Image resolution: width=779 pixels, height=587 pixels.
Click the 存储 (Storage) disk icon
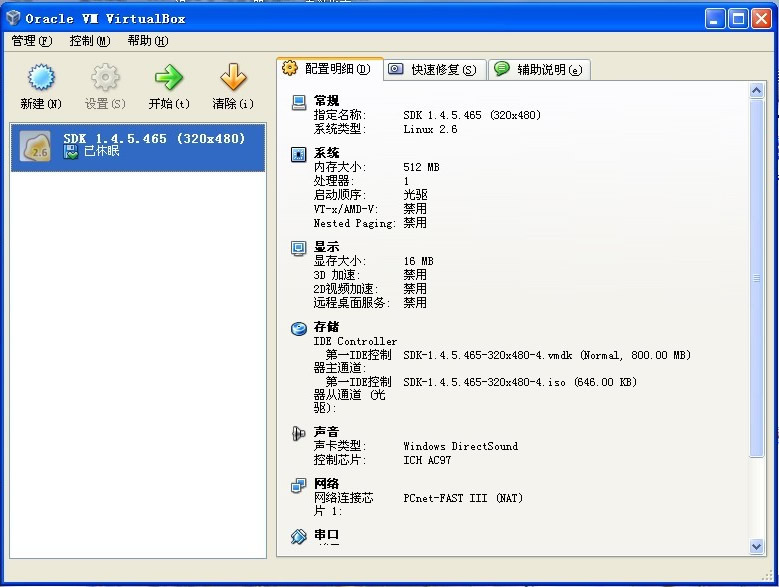point(298,328)
